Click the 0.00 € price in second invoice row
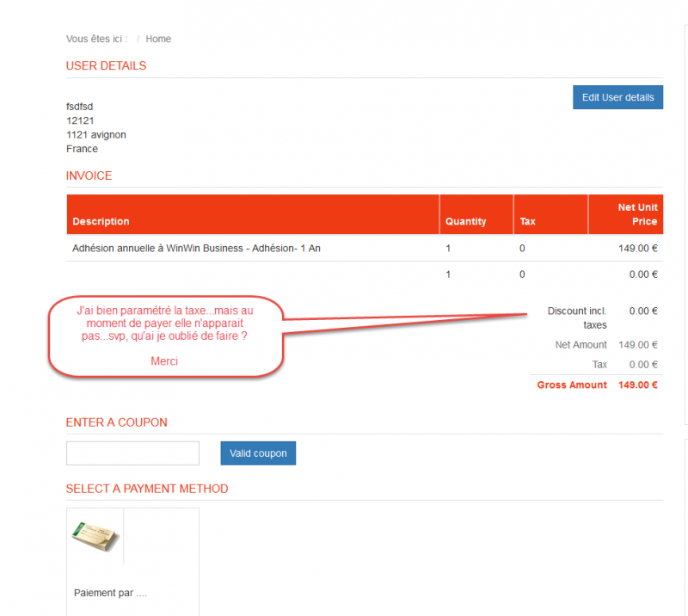 [x=643, y=274]
